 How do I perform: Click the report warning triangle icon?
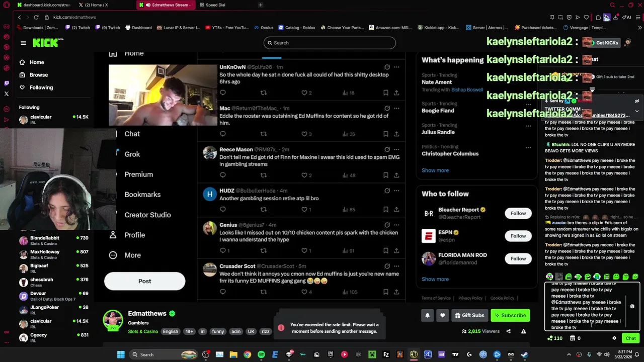(523, 331)
